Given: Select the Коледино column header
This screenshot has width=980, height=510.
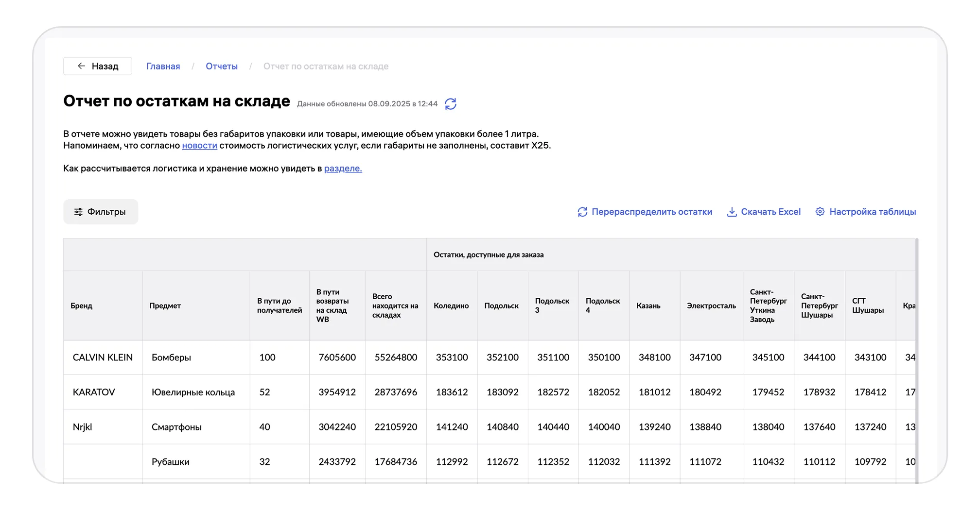Looking at the screenshot, I should click(451, 306).
